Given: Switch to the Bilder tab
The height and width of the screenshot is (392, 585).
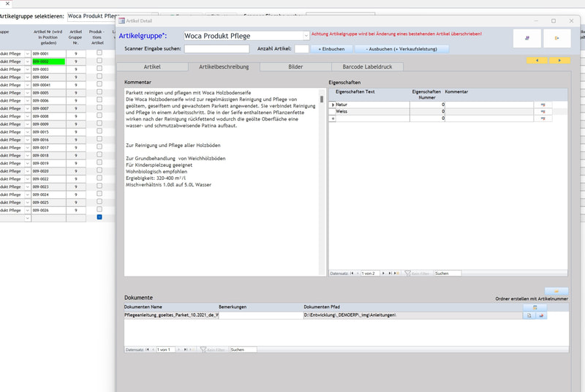Looking at the screenshot, I should [x=295, y=67].
